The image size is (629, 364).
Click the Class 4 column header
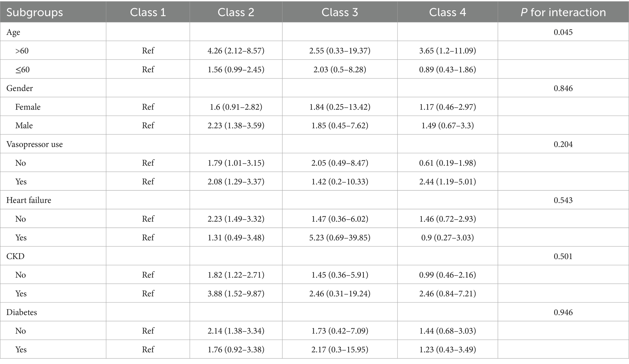coord(447,12)
